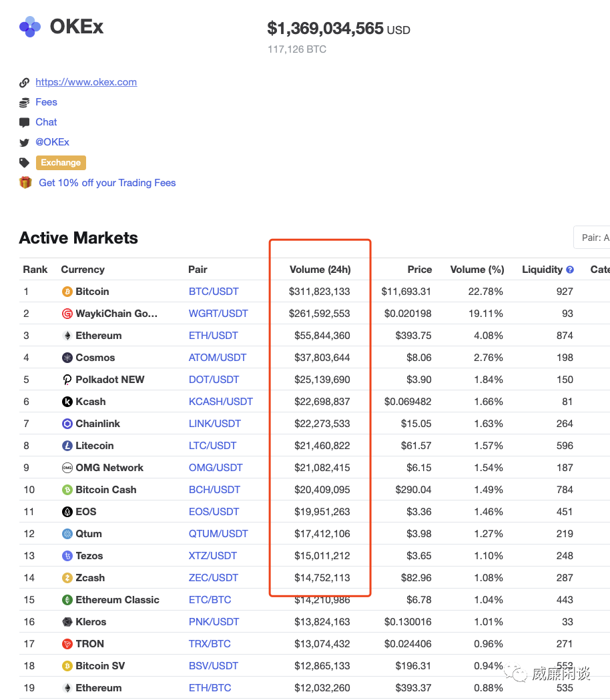The image size is (610, 700).
Task: Click the EOS coin icon
Action: (x=67, y=512)
